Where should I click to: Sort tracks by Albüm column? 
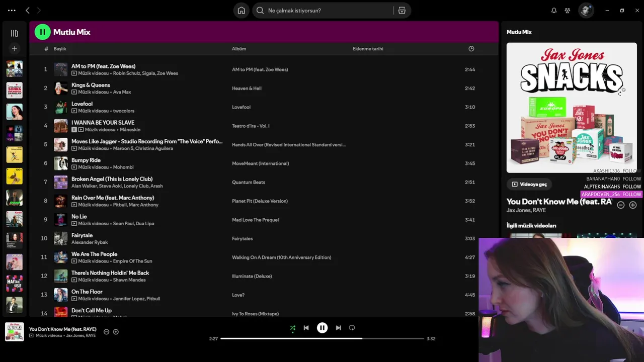coord(239,49)
